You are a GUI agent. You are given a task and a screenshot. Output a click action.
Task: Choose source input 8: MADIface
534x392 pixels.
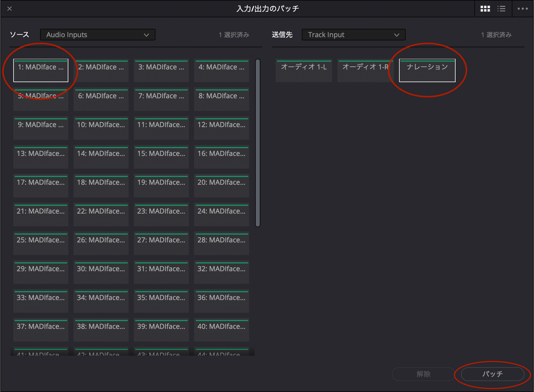[x=221, y=99]
